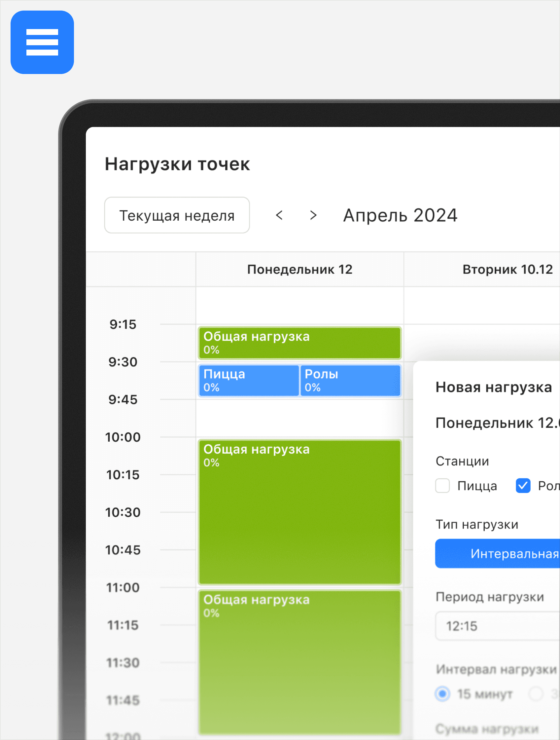Open the Общая нагрузка block at 10:00
The width and height of the screenshot is (560, 740).
(299, 512)
